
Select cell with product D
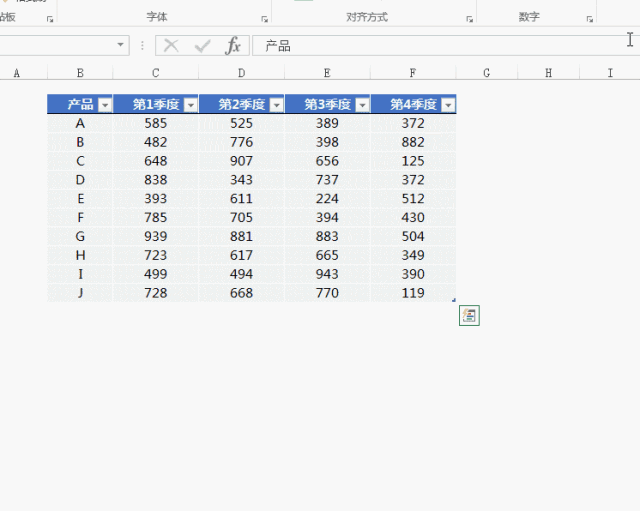(x=80, y=180)
